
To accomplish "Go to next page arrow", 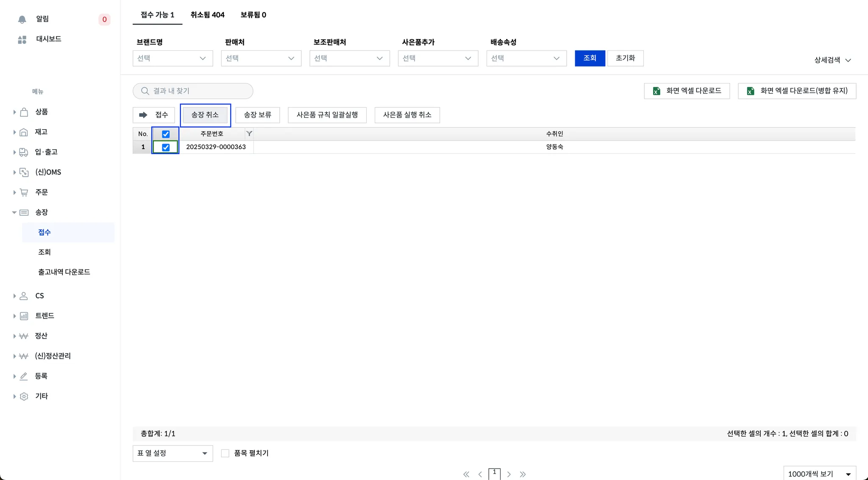I will (x=509, y=474).
